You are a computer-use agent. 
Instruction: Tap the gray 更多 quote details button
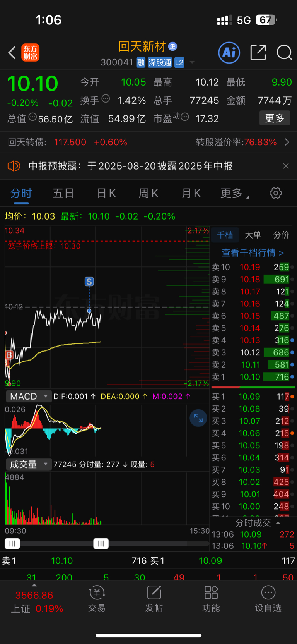275,118
